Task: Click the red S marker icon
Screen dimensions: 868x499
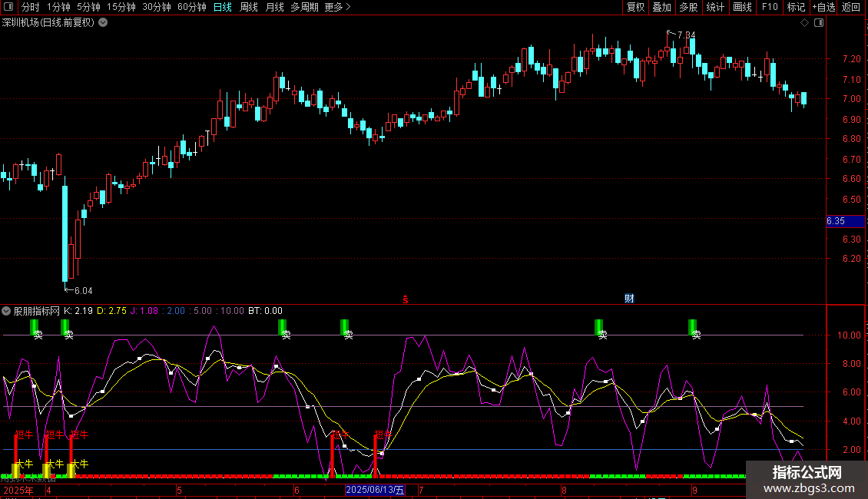Action: pyautogui.click(x=405, y=299)
